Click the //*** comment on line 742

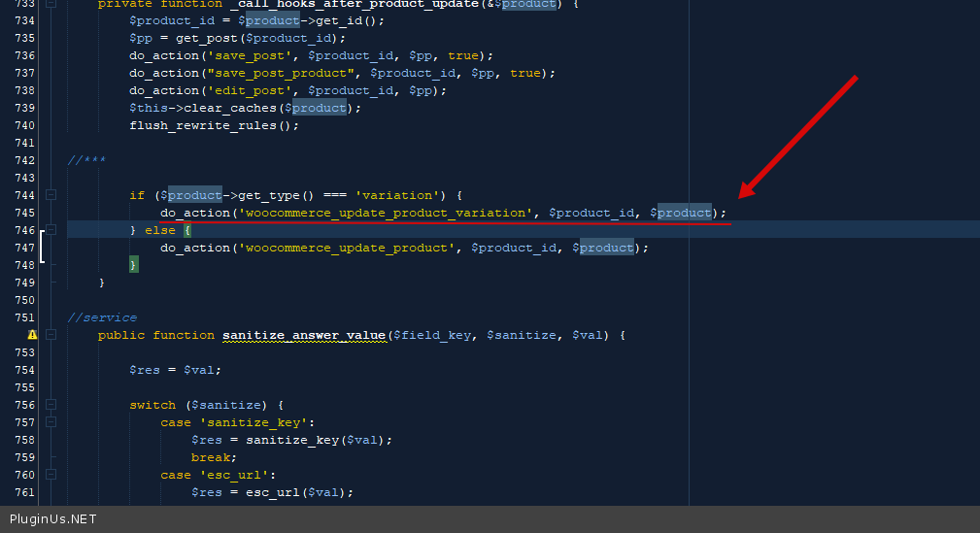tap(86, 160)
